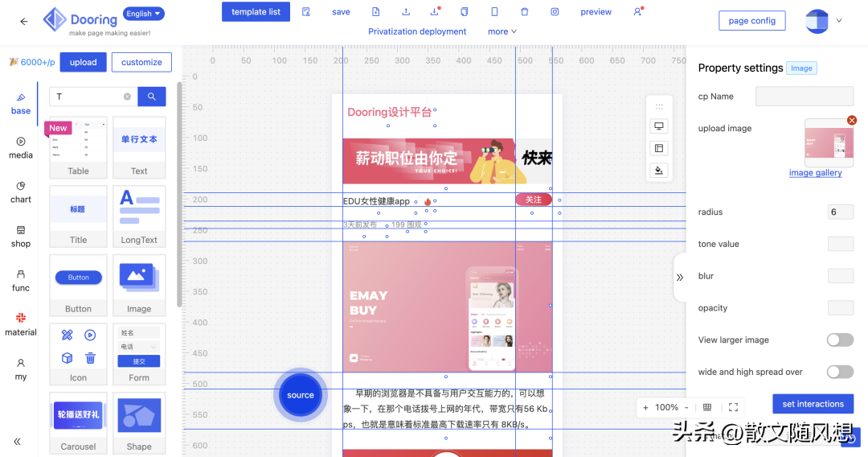The image size is (868, 457).
Task: Open the English language selector
Action: pos(143,14)
